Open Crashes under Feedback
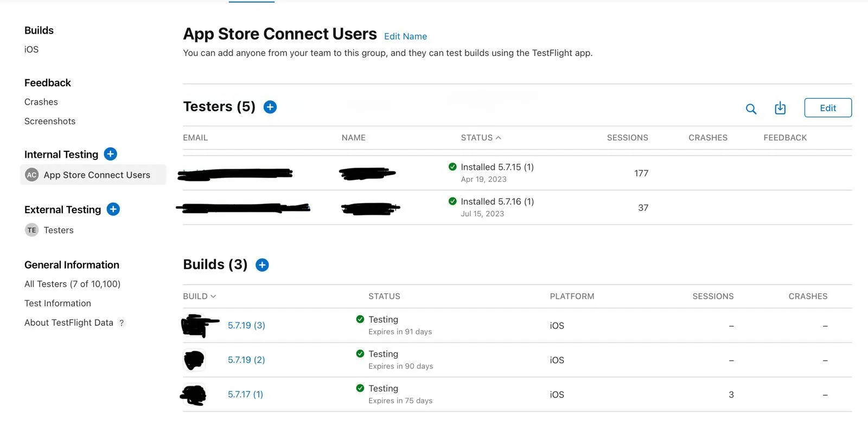 [41, 102]
